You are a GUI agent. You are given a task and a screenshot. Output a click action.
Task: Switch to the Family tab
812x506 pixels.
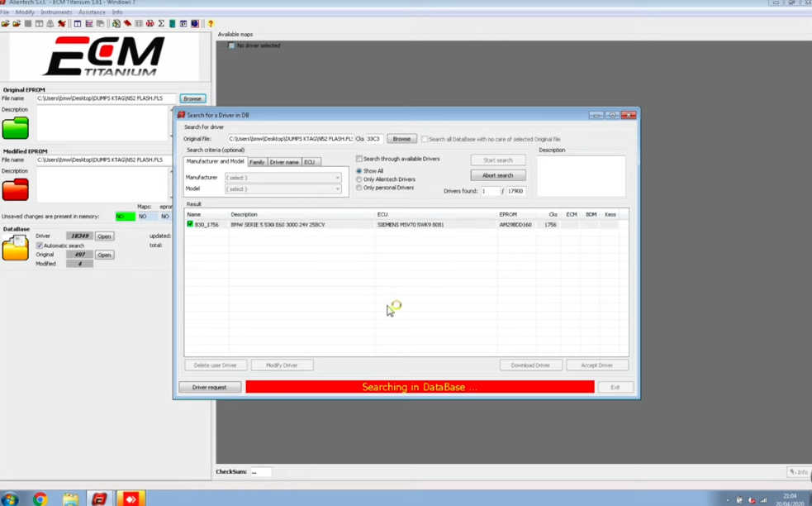click(x=257, y=162)
